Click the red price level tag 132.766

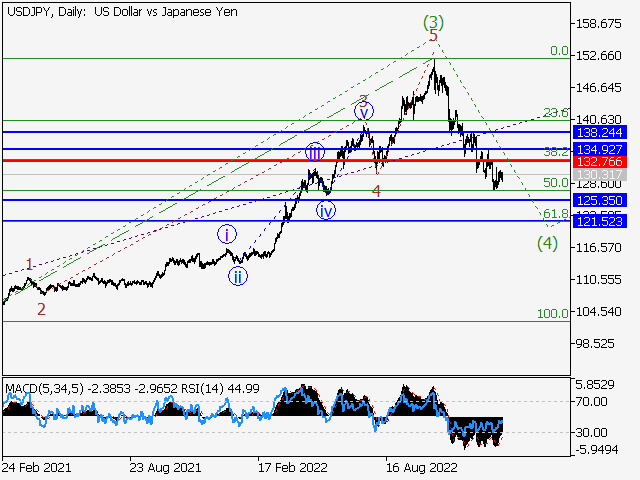click(x=599, y=161)
